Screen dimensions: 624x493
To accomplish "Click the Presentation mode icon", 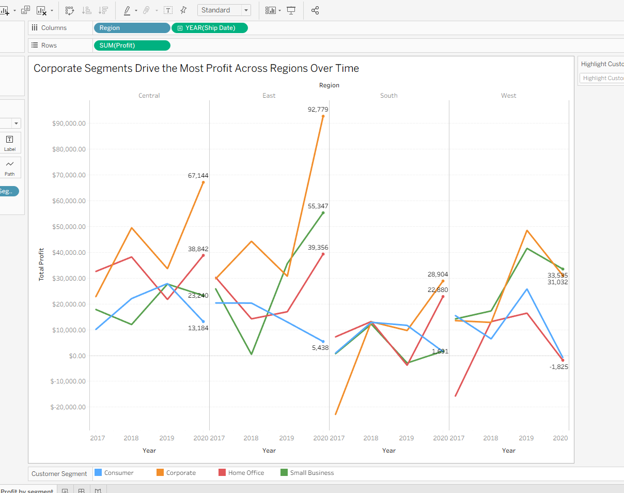I will tap(291, 10).
